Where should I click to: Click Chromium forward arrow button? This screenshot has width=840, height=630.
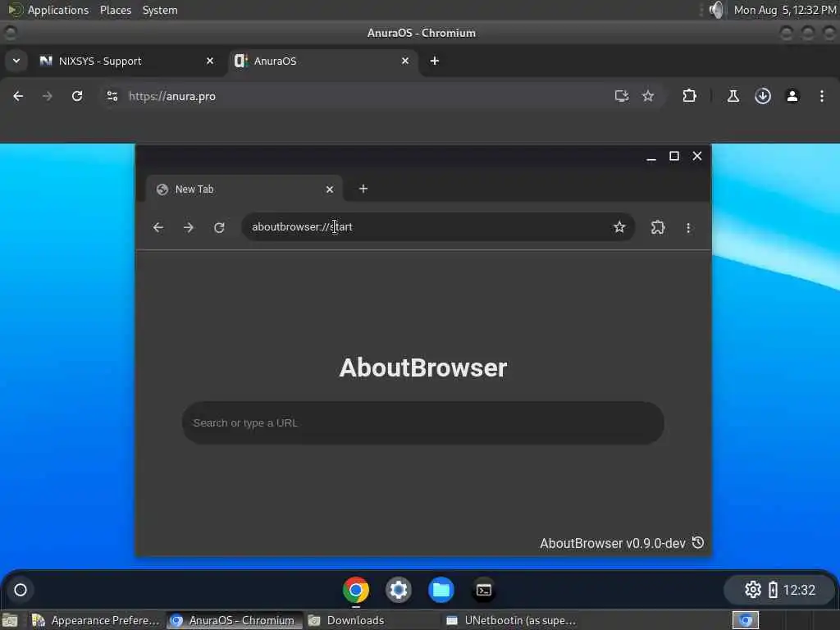click(48, 97)
